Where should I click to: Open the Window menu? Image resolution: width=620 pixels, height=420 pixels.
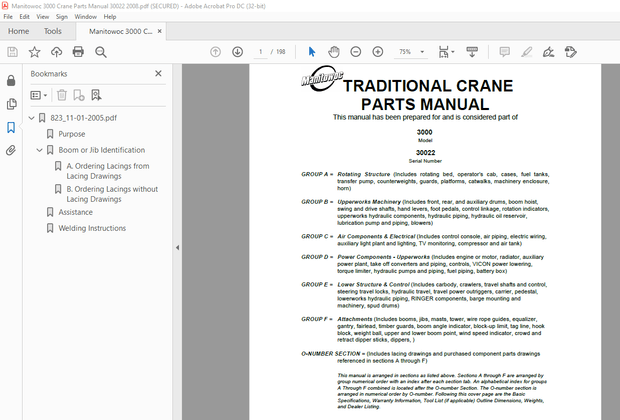coord(86,17)
